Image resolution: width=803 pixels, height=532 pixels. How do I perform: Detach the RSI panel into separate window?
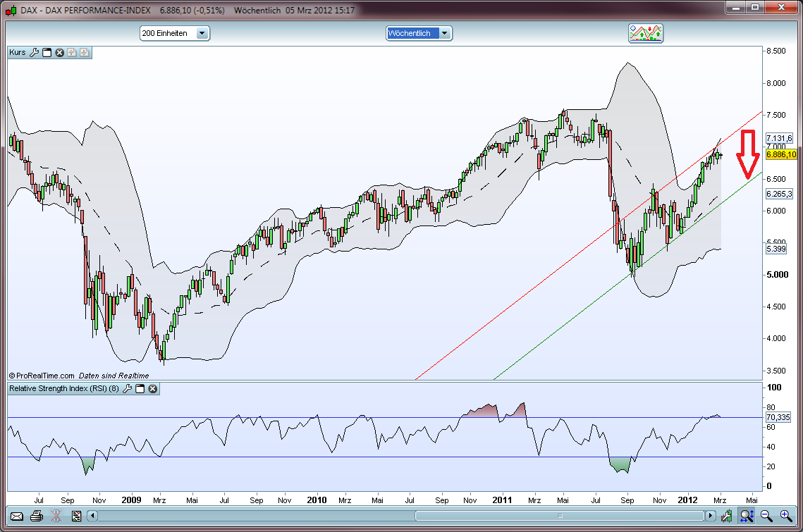pos(139,388)
